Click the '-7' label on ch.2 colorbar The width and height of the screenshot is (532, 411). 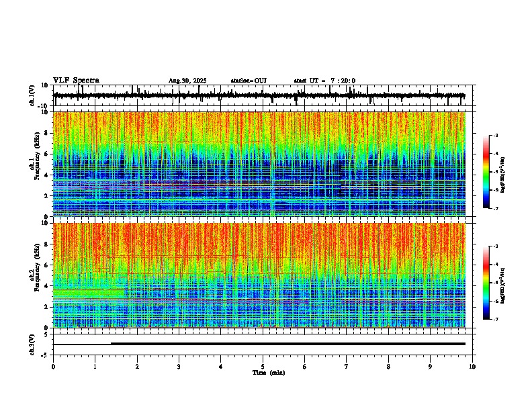click(x=496, y=319)
